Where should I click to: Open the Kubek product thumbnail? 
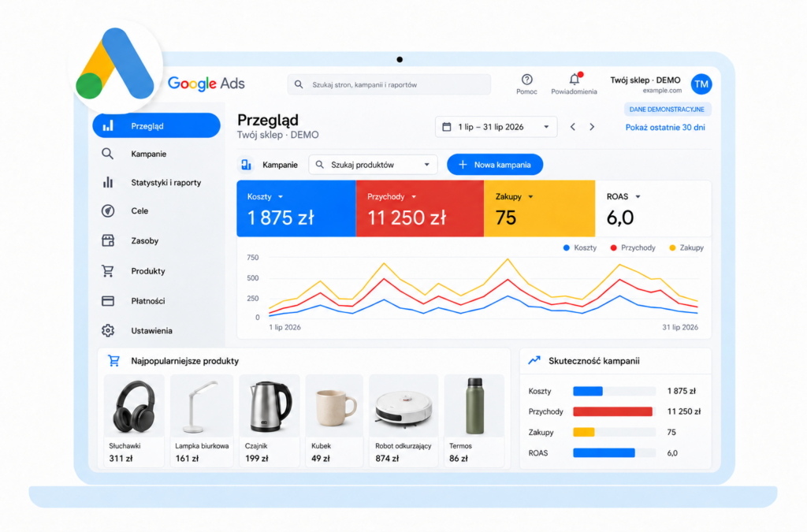(x=334, y=406)
